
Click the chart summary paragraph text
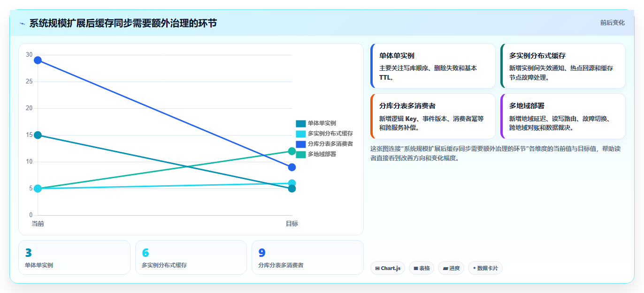click(x=495, y=153)
